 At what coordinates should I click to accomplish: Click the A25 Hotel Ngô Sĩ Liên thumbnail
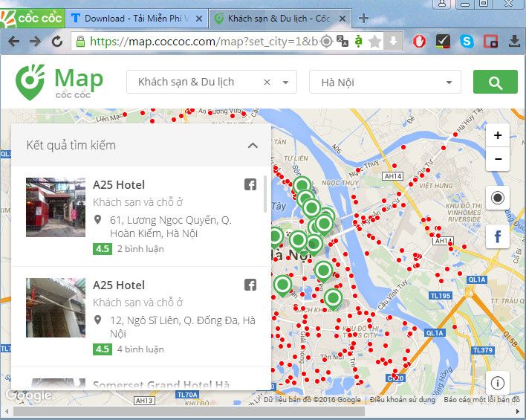56,308
